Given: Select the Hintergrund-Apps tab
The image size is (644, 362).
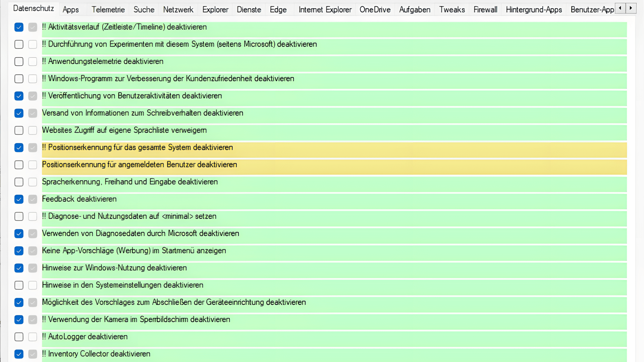Looking at the screenshot, I should (534, 10).
